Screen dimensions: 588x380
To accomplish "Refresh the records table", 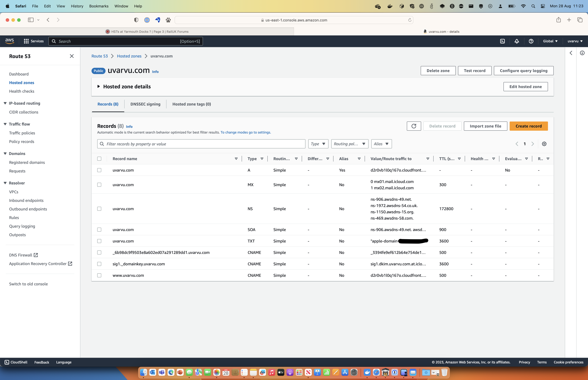I will 414,126.
